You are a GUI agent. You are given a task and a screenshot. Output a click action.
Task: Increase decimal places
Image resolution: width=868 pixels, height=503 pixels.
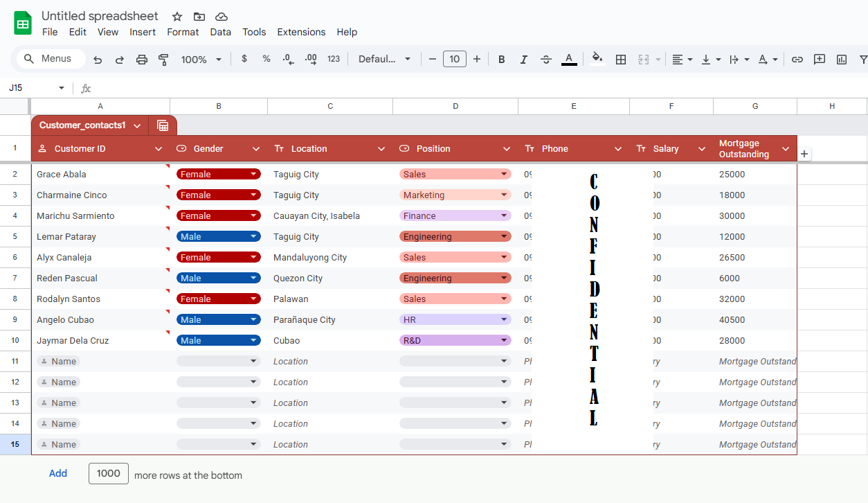(311, 59)
